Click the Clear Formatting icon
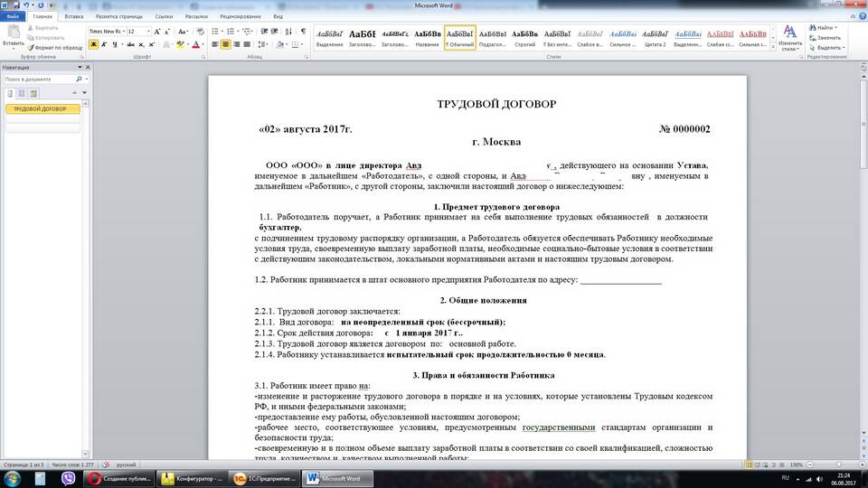Screen dimensions: 868x488 [x=200, y=32]
